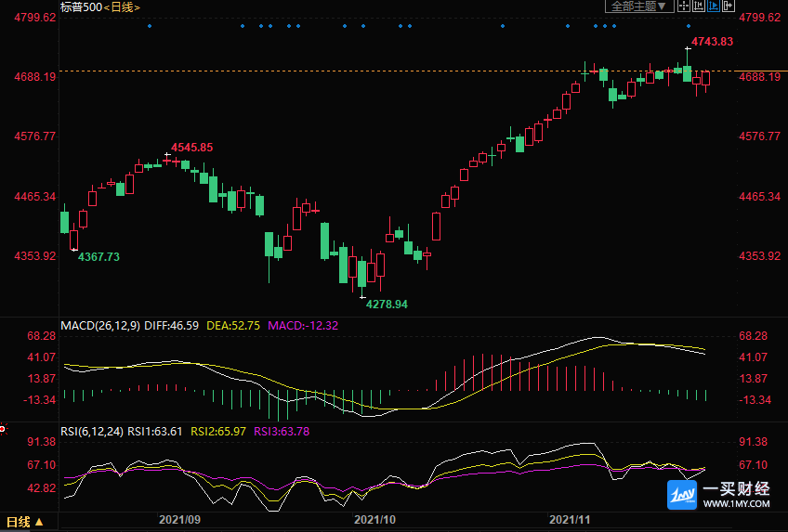Click the RSI1:63.61 value
The image size is (788, 532).
coord(155,431)
